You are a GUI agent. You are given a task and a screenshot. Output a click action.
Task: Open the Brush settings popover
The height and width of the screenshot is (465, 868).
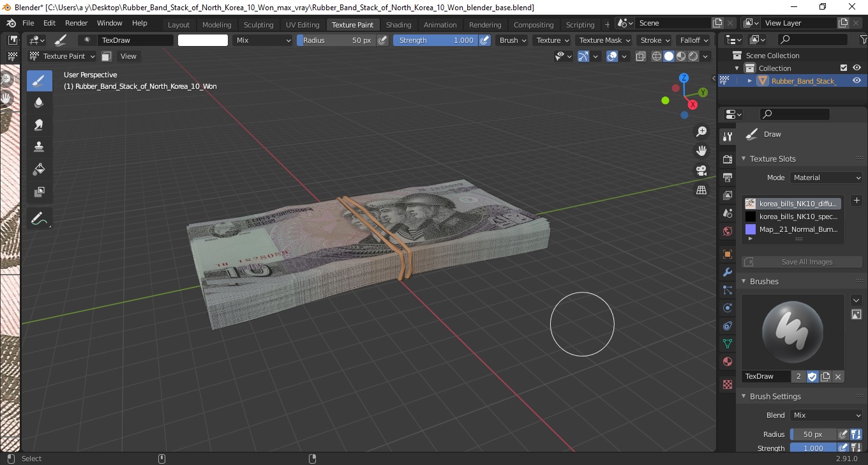coord(513,40)
